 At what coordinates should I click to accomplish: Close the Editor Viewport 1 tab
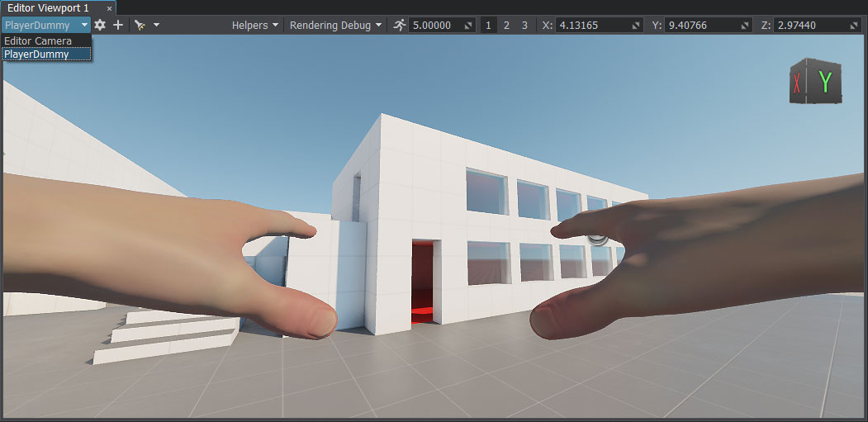(109, 8)
